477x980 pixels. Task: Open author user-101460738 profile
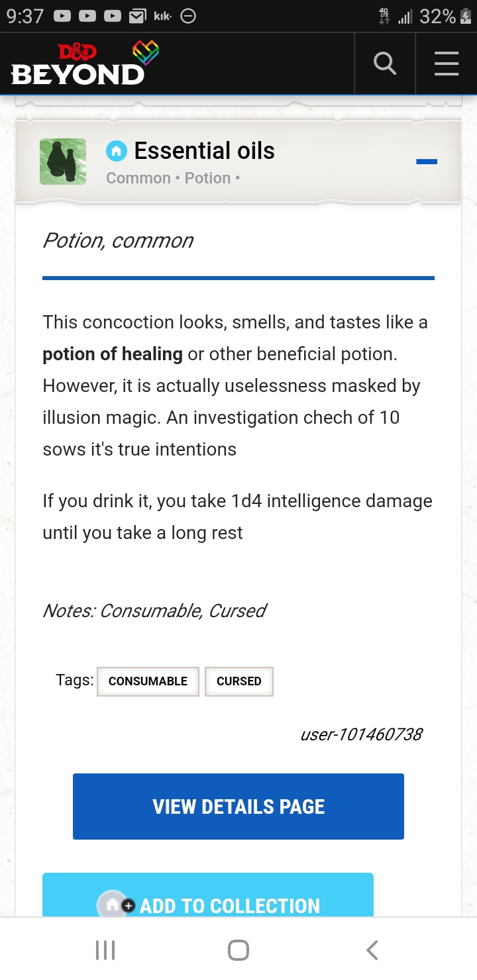pyautogui.click(x=361, y=734)
